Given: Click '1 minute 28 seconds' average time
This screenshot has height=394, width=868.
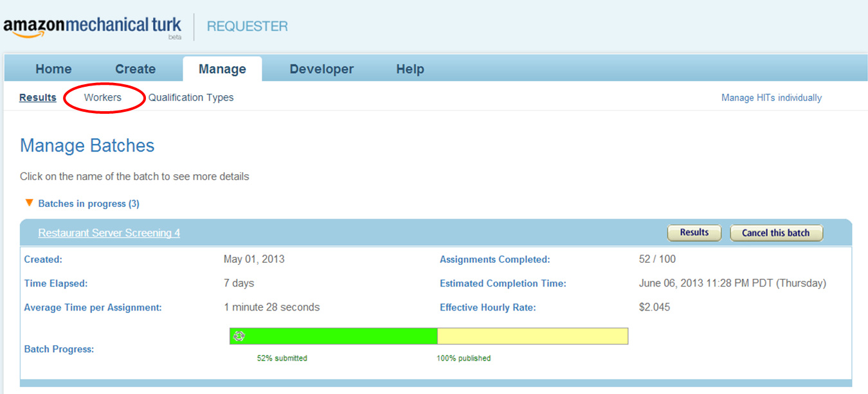Looking at the screenshot, I should click(x=272, y=307).
